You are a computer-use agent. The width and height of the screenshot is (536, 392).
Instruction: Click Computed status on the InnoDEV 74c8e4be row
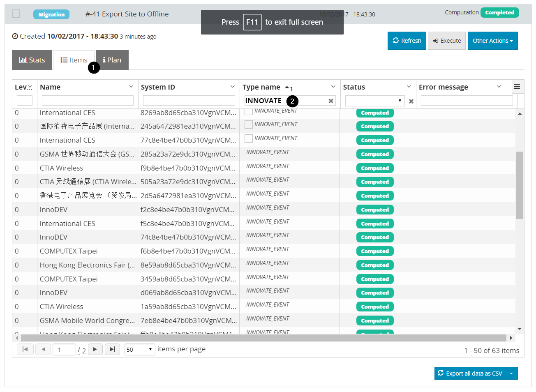375,238
